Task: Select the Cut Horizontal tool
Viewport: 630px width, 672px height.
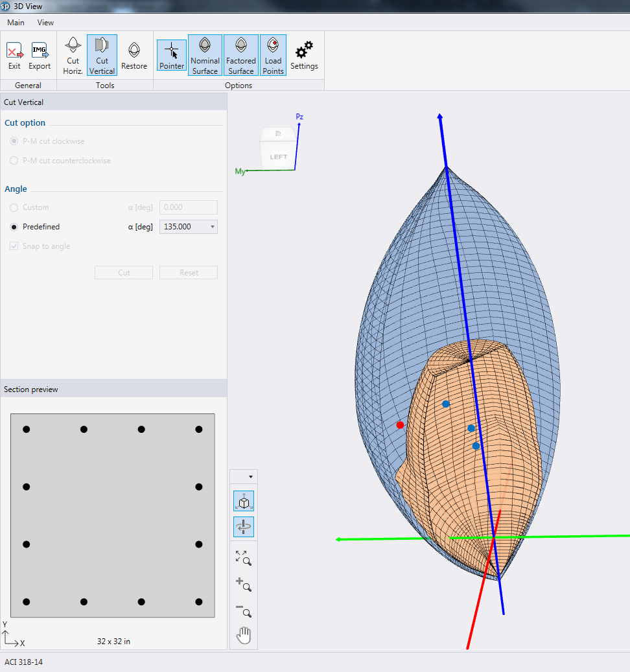Action: 73,56
